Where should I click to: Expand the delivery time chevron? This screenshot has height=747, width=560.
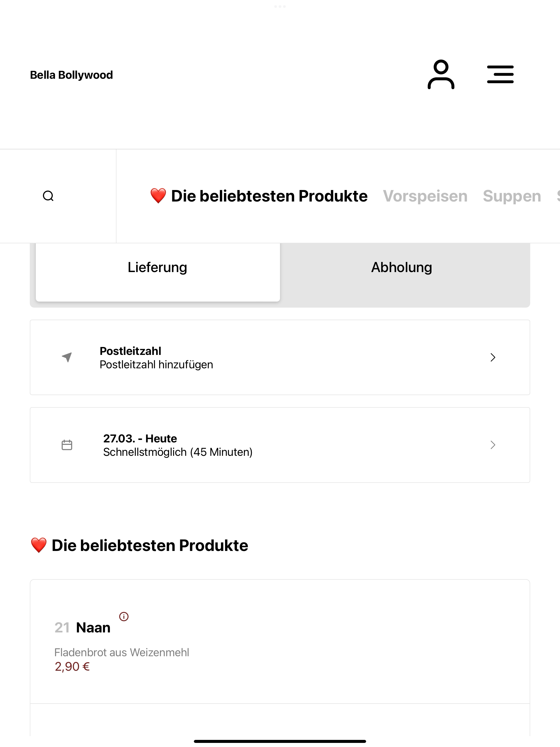coord(493,445)
